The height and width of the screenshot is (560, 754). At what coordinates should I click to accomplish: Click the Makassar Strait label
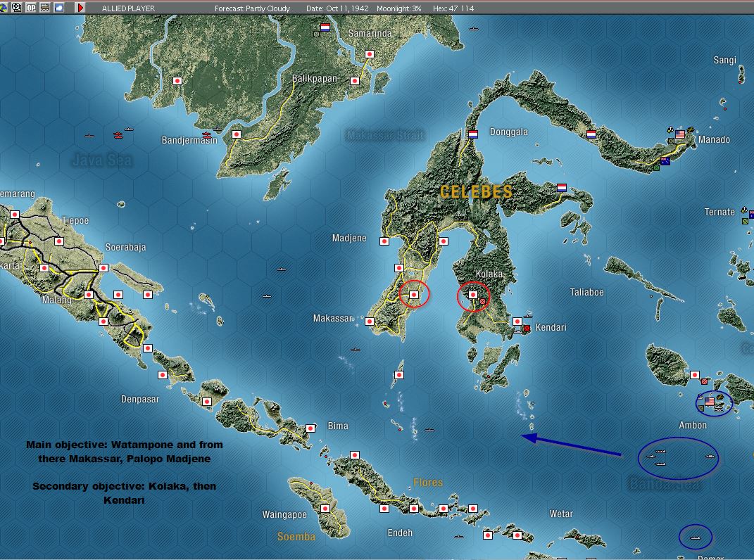[386, 135]
